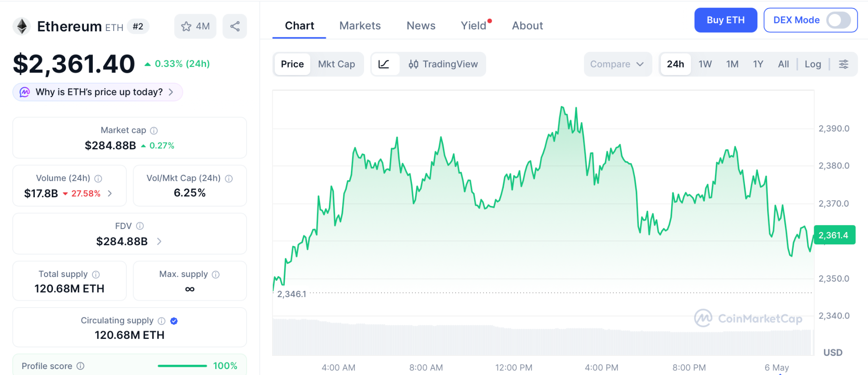Click the $284.88B market cap value
This screenshot has height=375, width=868.
click(x=110, y=146)
